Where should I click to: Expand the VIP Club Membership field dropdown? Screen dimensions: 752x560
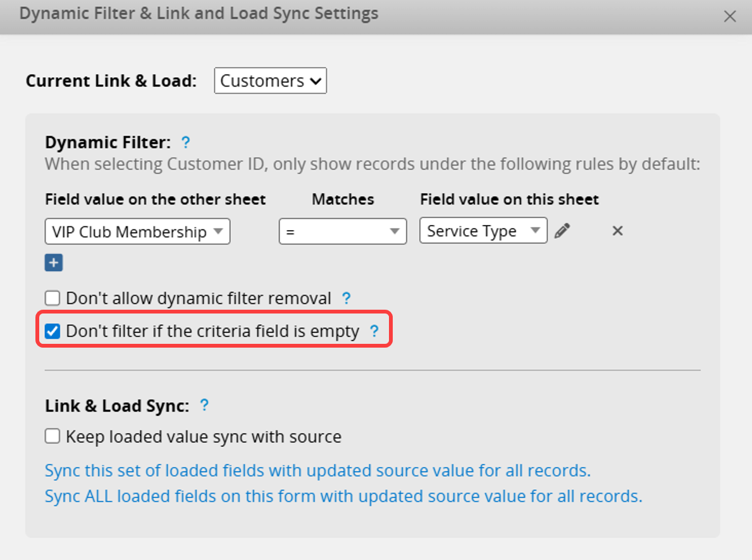(137, 232)
